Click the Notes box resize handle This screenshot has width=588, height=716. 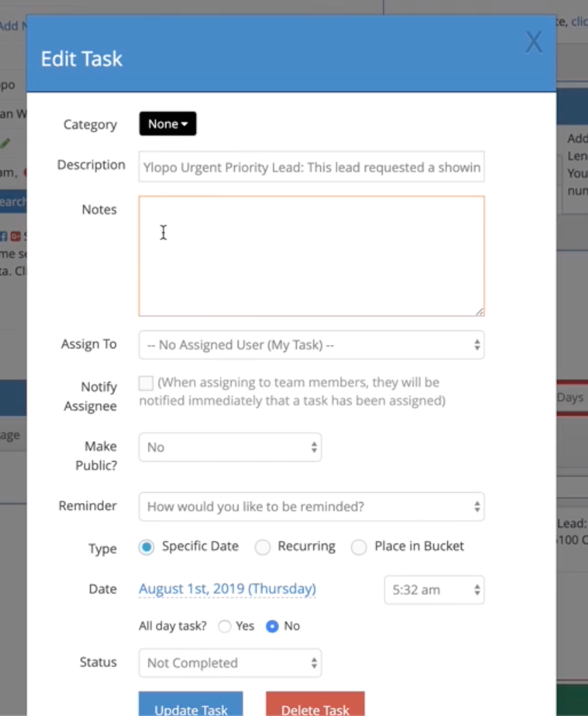coord(479,311)
